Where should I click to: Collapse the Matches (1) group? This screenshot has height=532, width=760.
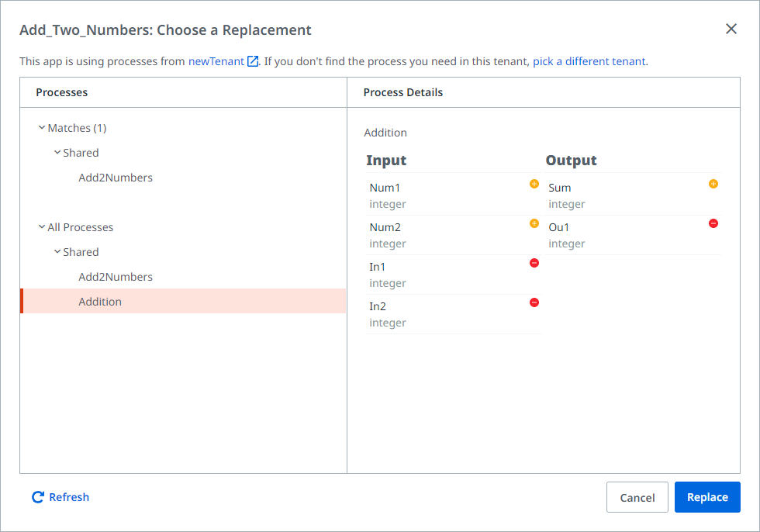pyautogui.click(x=42, y=128)
